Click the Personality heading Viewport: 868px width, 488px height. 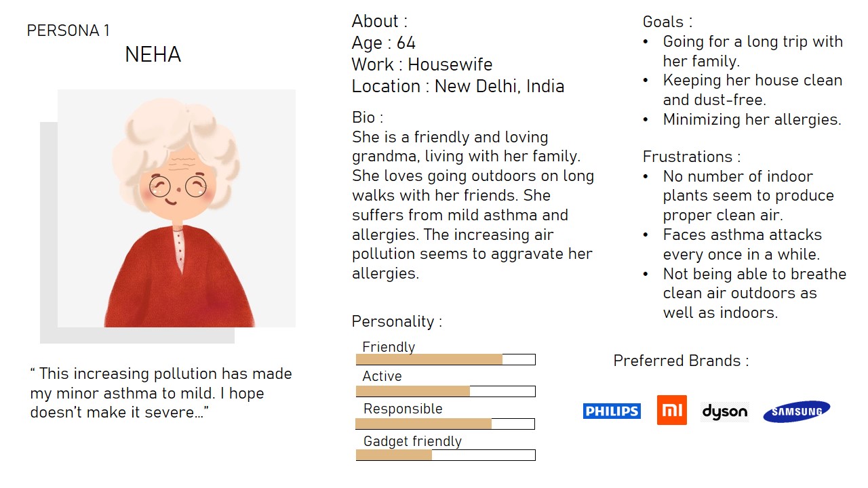click(397, 321)
